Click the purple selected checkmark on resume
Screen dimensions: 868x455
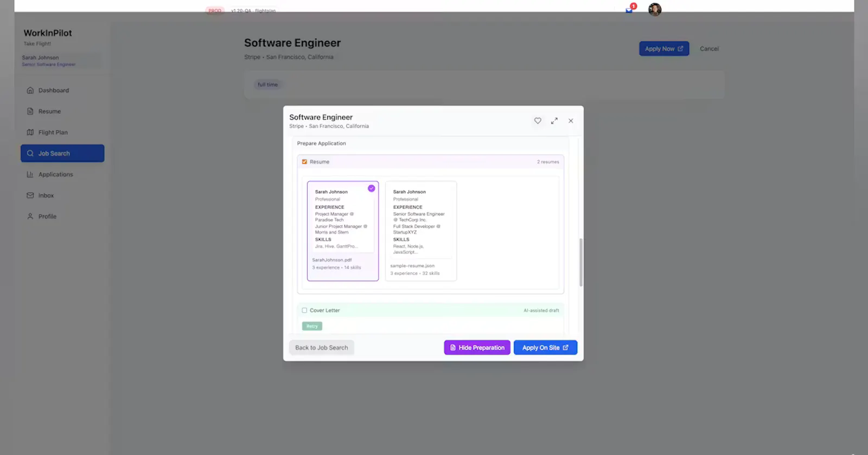372,188
